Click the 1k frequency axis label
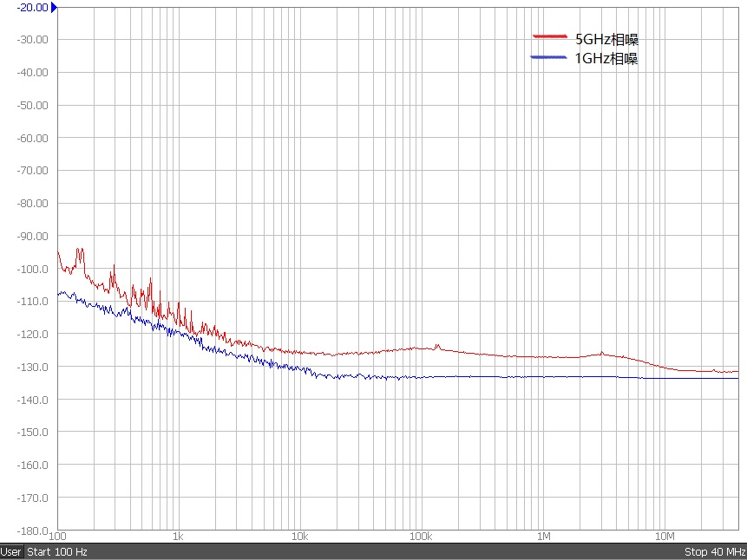Screen dimensions: 747x560 [177, 537]
